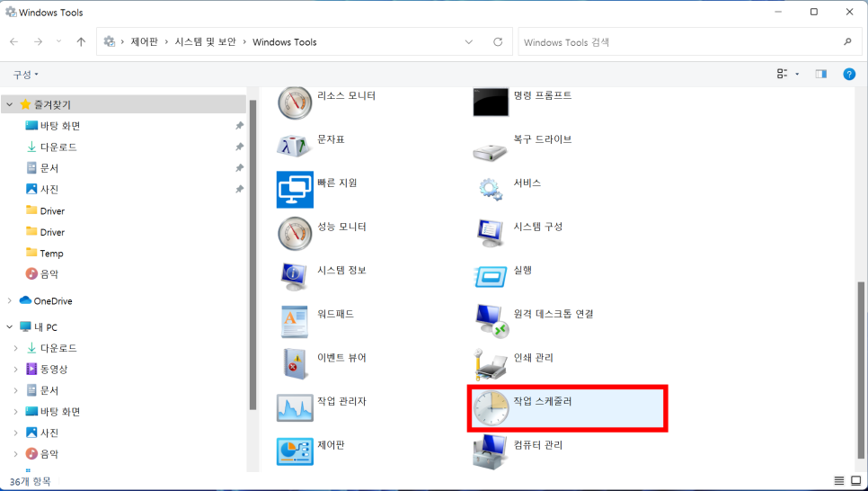Collapse the 즐겨찾기 tree node
Screen dimensions: 868x491
tap(9, 104)
